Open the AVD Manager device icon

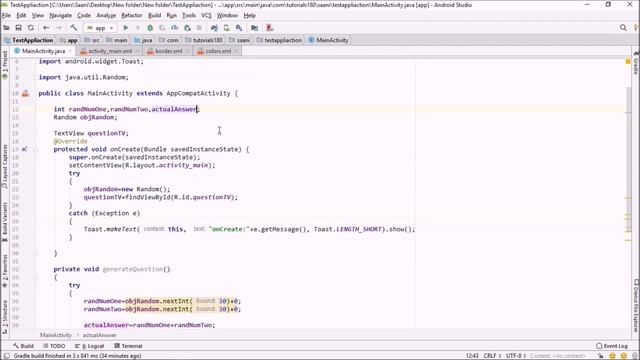pos(227,28)
